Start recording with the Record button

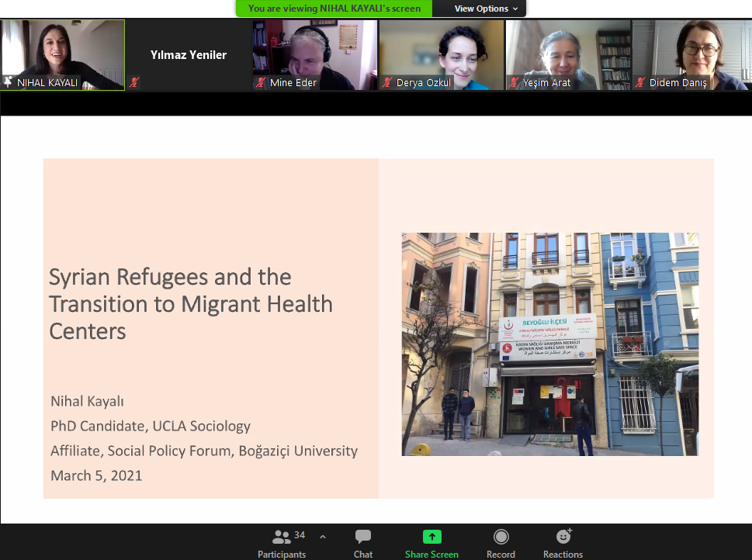coord(501,537)
